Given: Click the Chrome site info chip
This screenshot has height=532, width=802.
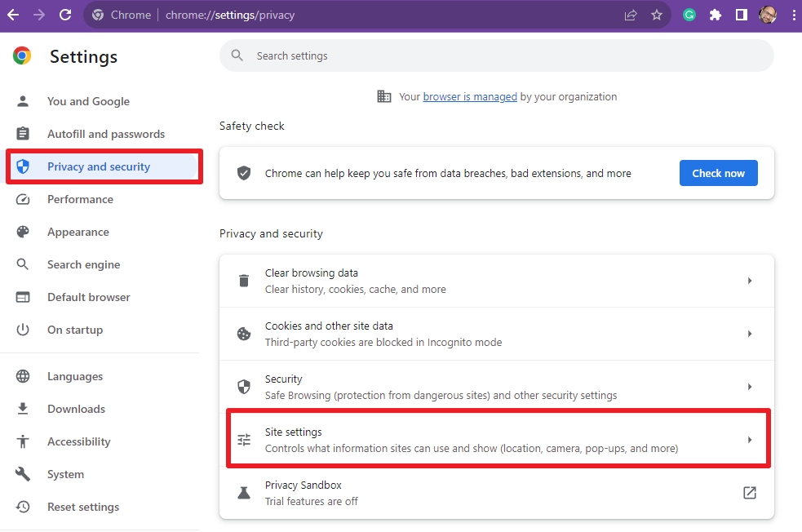Looking at the screenshot, I should coord(122,15).
